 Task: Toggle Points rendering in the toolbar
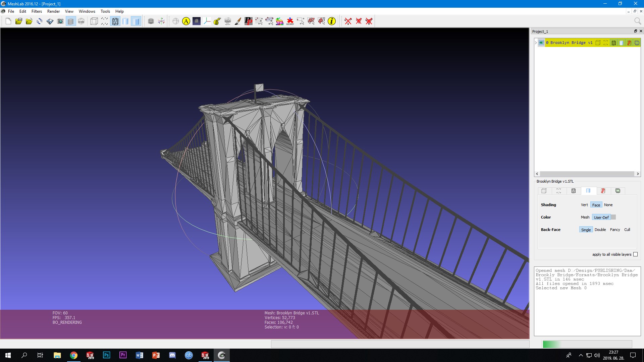[x=105, y=21]
